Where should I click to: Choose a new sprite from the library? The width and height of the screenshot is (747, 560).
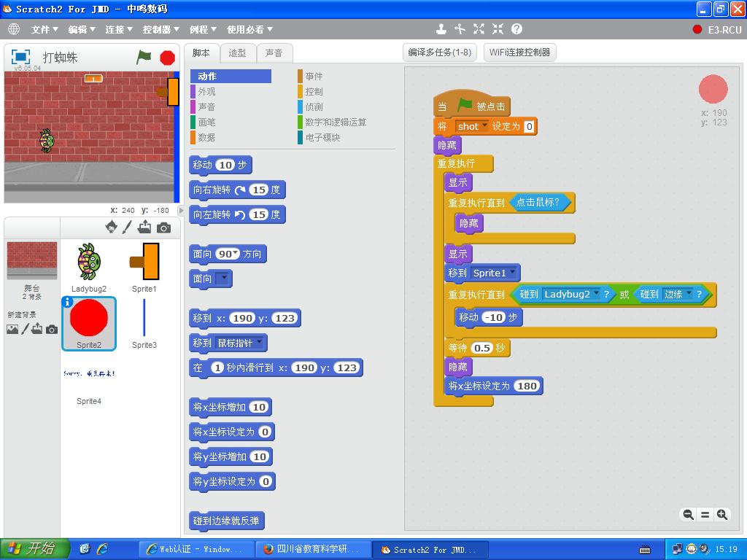coord(111,227)
